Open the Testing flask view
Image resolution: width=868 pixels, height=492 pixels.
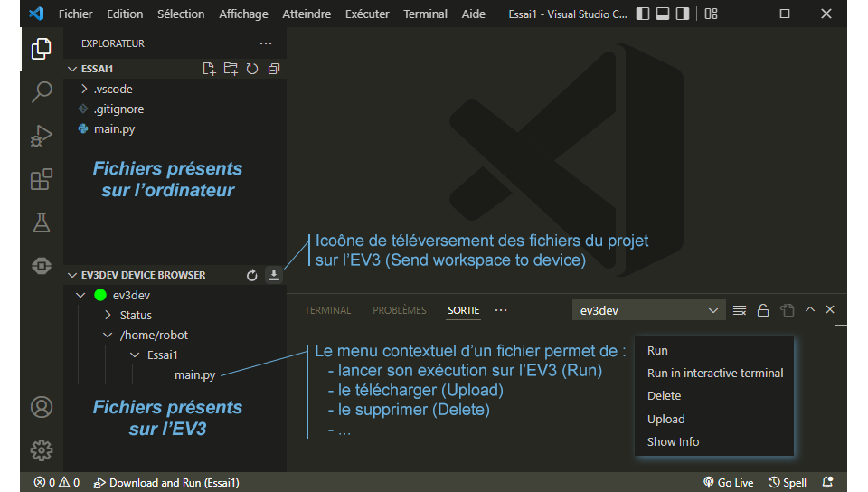tap(42, 222)
